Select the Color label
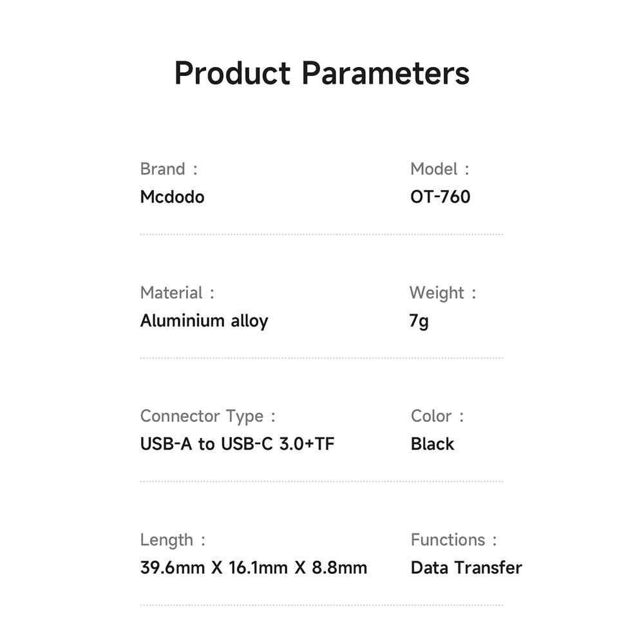The height and width of the screenshot is (644, 644). 437,416
